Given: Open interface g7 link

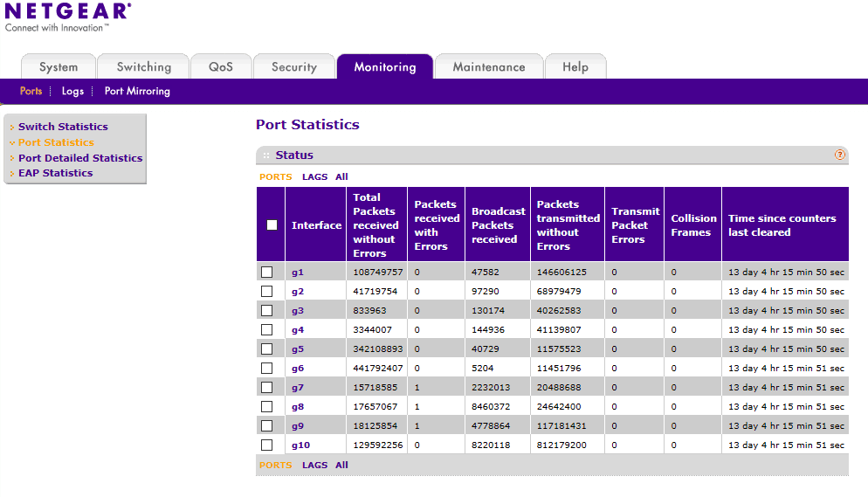Looking at the screenshot, I should (x=298, y=388).
